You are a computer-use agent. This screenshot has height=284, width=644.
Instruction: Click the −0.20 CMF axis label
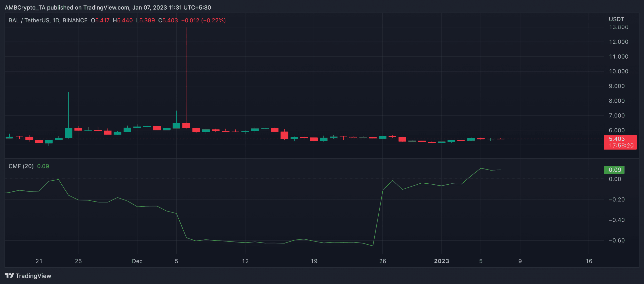(617, 199)
